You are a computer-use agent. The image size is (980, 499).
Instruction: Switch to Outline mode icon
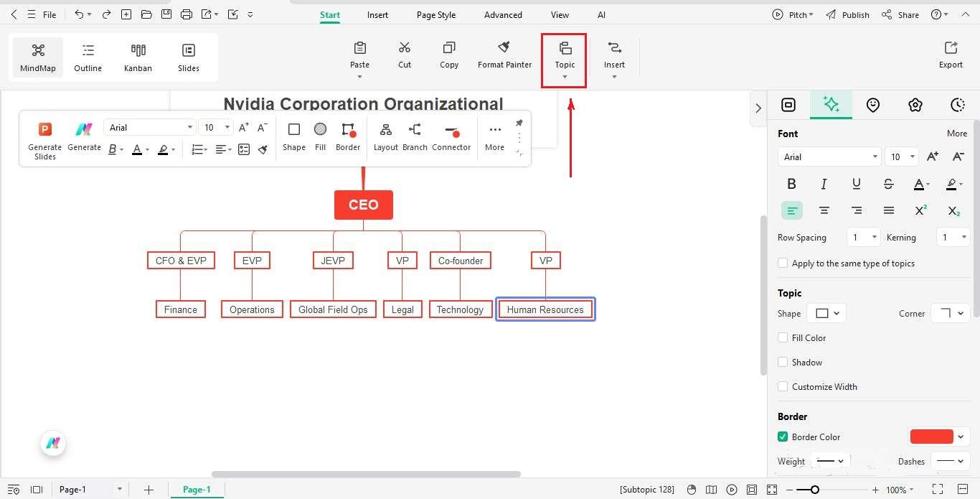88,57
